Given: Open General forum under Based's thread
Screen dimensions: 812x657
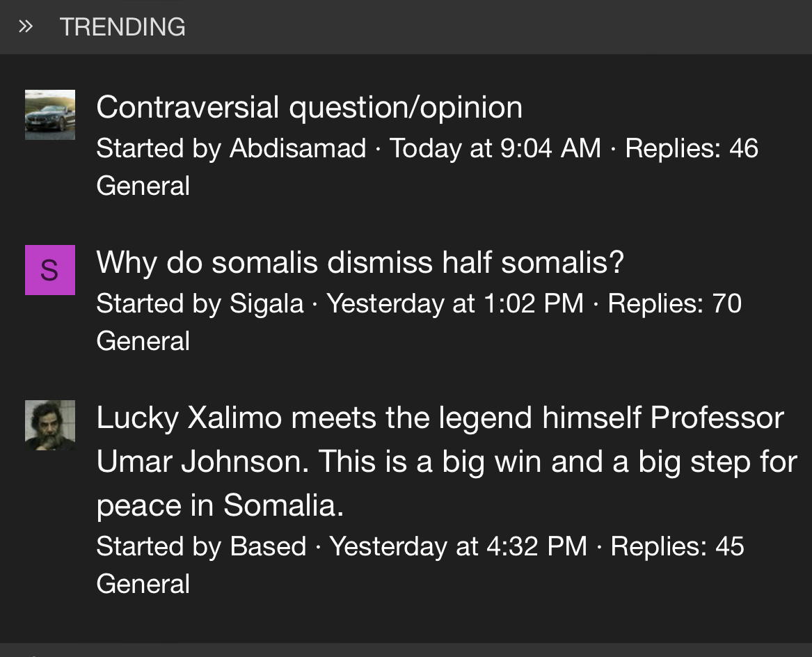Looking at the screenshot, I should pyautogui.click(x=143, y=583).
